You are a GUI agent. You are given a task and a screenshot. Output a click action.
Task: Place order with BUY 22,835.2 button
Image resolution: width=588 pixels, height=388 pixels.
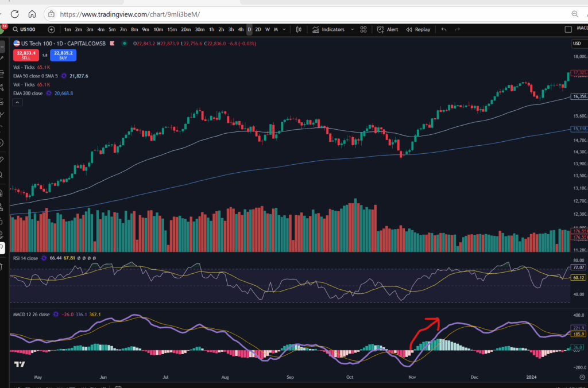coord(63,55)
